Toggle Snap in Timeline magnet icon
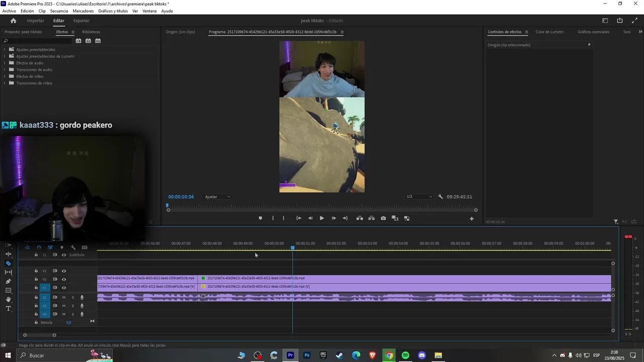 pyautogui.click(x=39, y=247)
